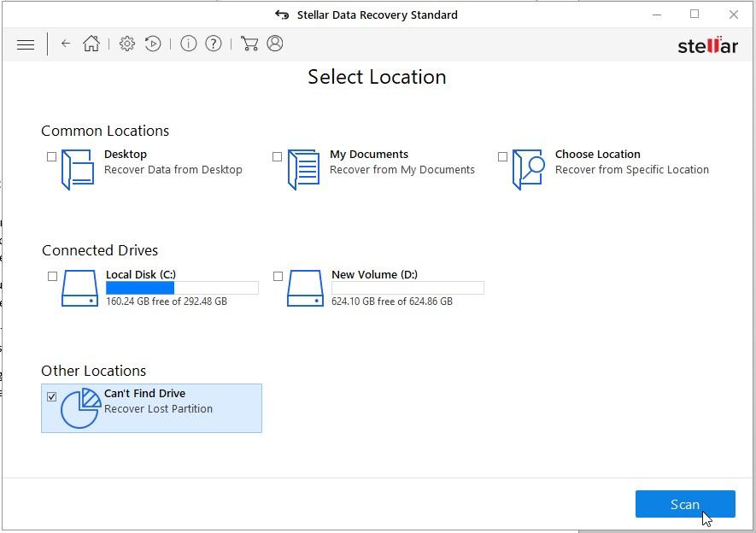756x533 pixels.
Task: Select the Choose Location label
Action: click(x=598, y=155)
